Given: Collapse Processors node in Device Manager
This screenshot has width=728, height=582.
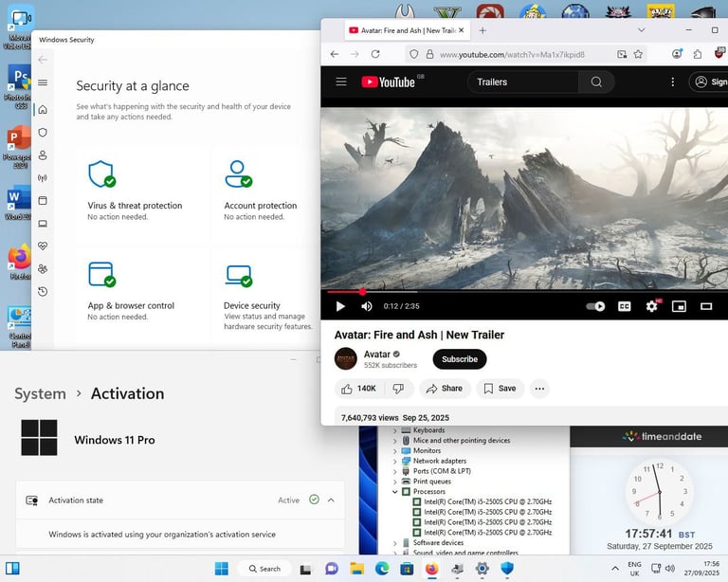Looking at the screenshot, I should 395,492.
